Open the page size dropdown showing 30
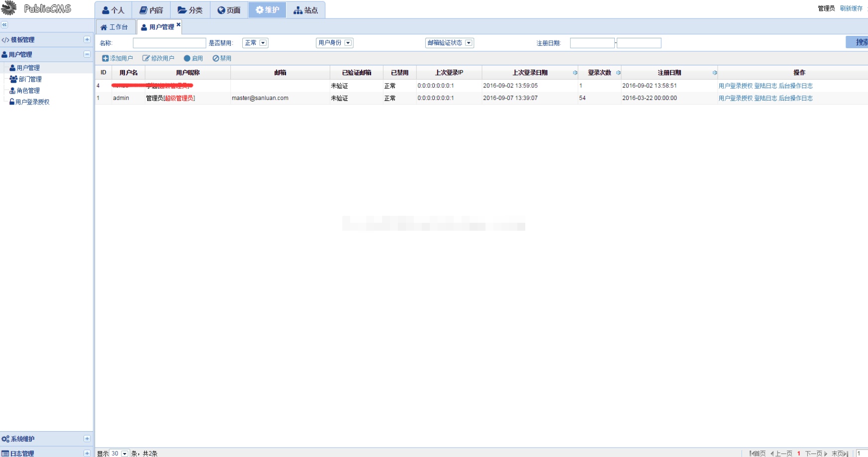Viewport: 868px width, 457px height. point(119,453)
